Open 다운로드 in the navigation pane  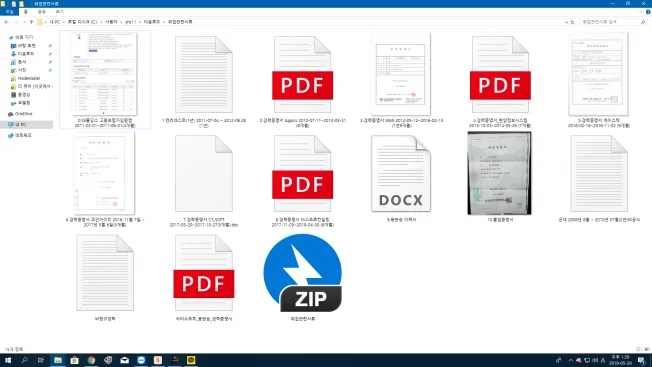pyautogui.click(x=25, y=54)
